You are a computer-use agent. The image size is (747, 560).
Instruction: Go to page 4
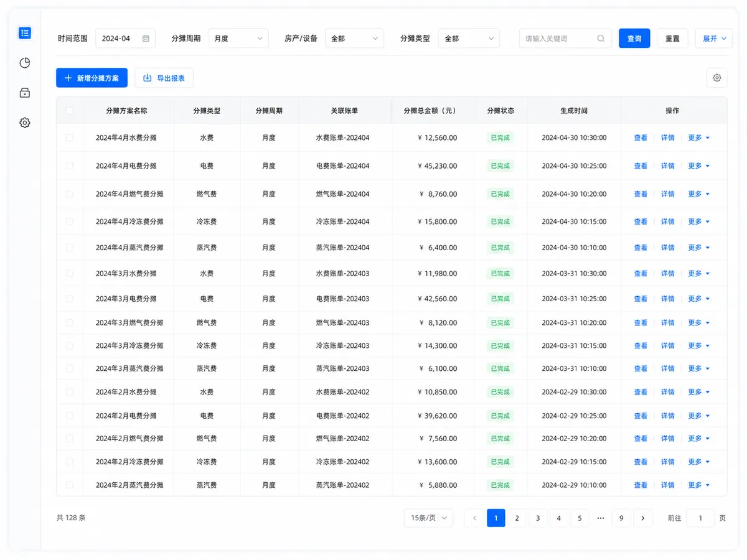[x=558, y=518]
